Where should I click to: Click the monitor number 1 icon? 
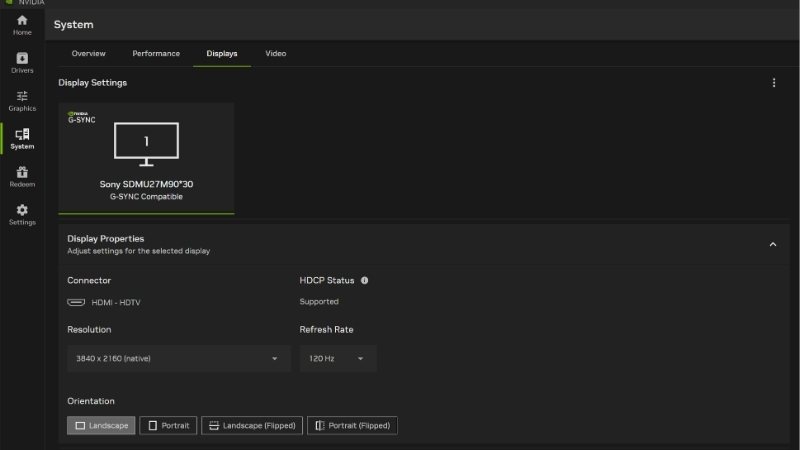[x=146, y=144]
